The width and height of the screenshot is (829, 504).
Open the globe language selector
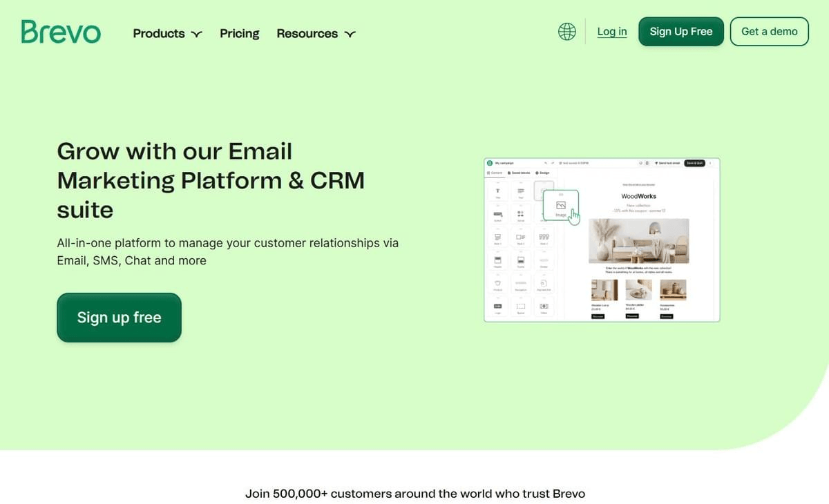click(x=566, y=32)
